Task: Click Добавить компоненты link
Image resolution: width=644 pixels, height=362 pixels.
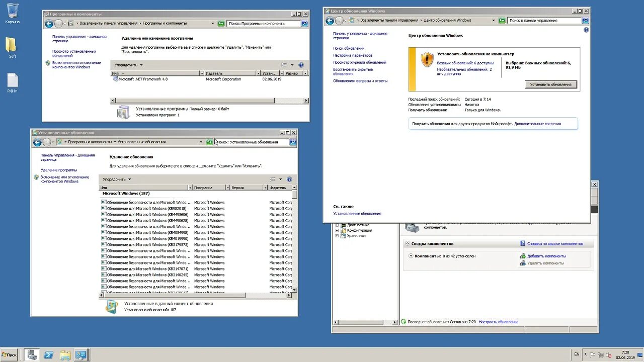Action: tap(546, 256)
